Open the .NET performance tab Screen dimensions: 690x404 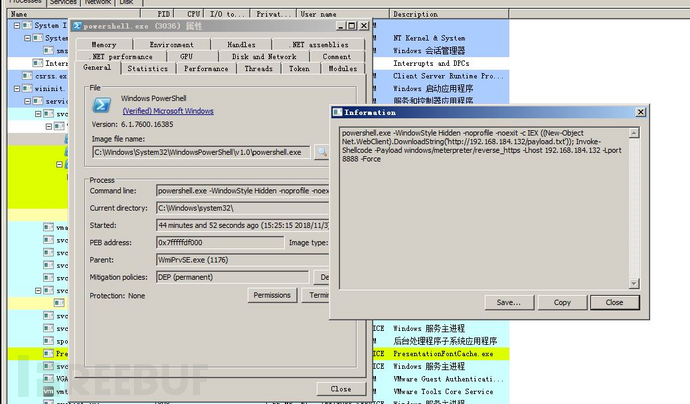122,56
